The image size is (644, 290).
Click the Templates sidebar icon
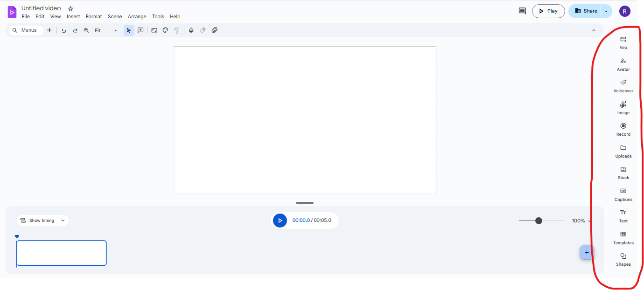click(x=623, y=237)
